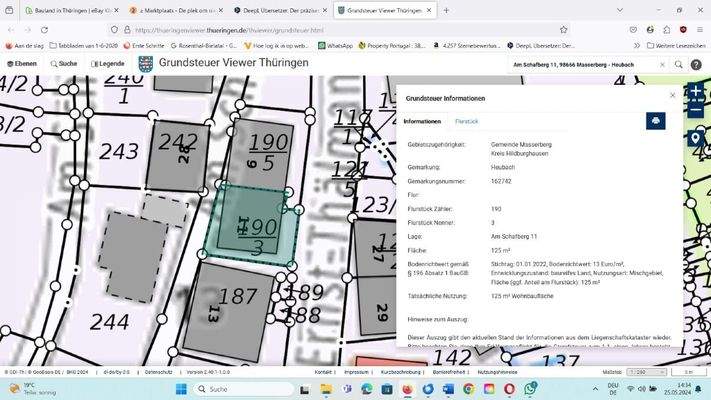This screenshot has width=711, height=400.
Task: Close the Grundsteuer Informationen panel
Action: click(x=673, y=95)
